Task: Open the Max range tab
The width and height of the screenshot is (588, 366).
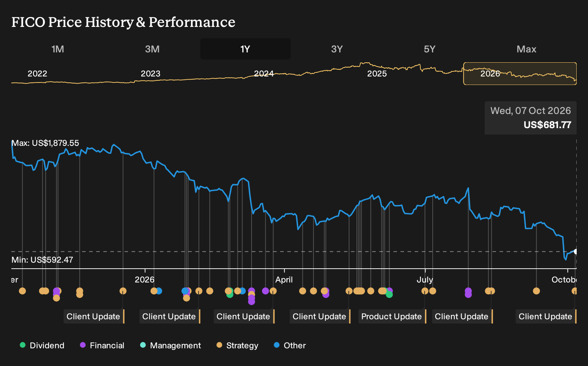Action: pos(526,49)
